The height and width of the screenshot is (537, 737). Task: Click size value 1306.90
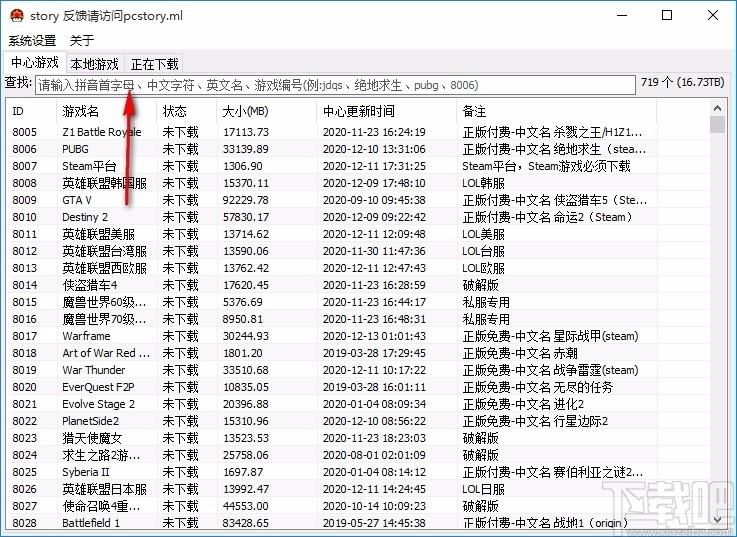pos(243,166)
